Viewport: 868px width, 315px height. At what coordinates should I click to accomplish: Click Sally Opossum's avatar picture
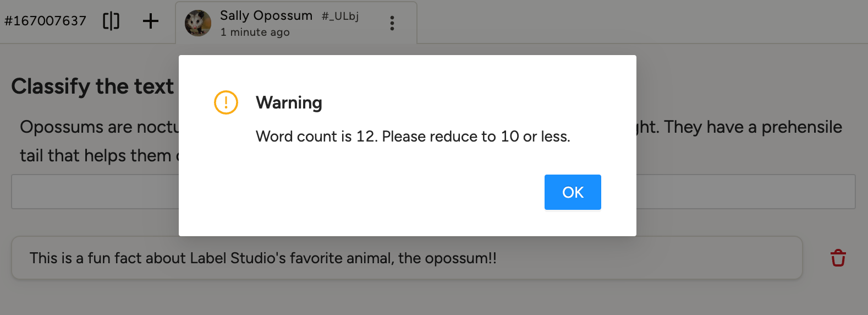pos(197,23)
